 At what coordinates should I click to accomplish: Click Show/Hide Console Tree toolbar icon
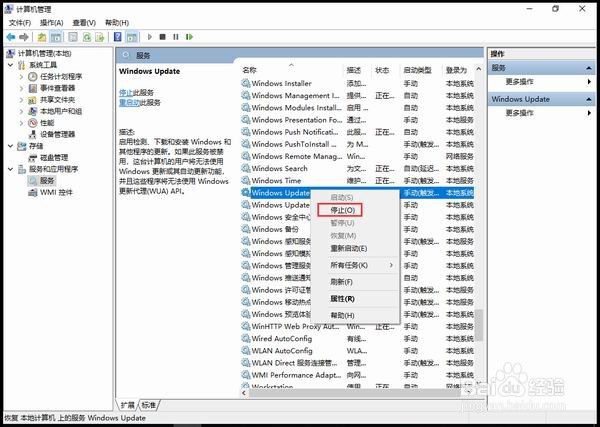click(56, 37)
